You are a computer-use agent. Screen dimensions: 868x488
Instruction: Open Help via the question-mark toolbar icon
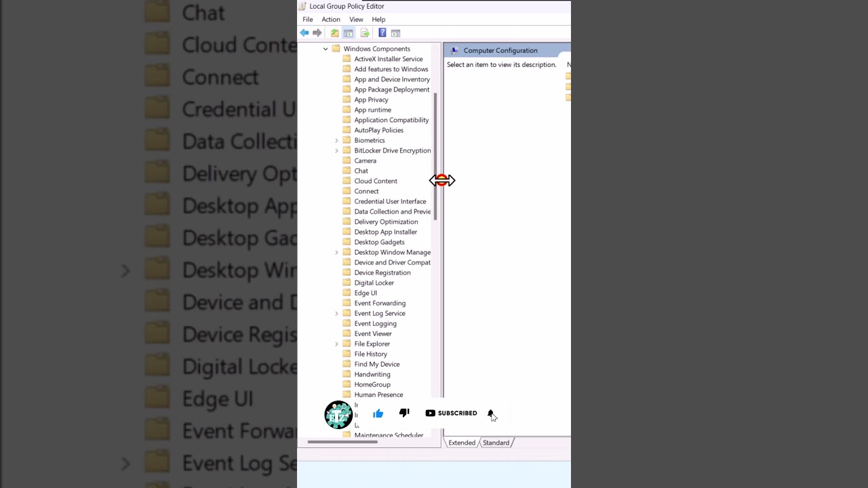[x=382, y=33]
